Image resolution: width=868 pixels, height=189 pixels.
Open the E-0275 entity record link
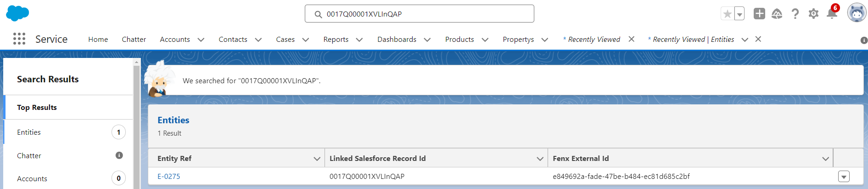pyautogui.click(x=169, y=177)
